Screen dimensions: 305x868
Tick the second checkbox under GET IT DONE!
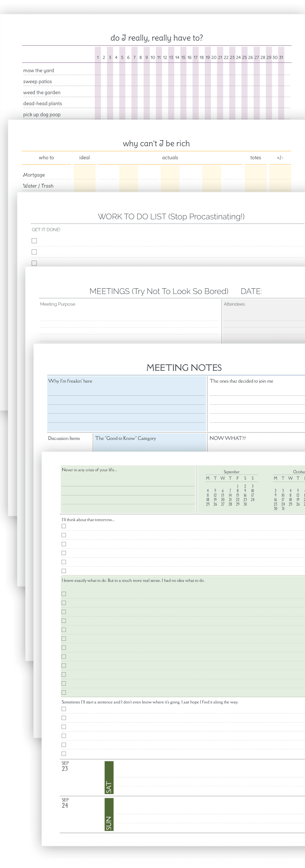pos(34,252)
